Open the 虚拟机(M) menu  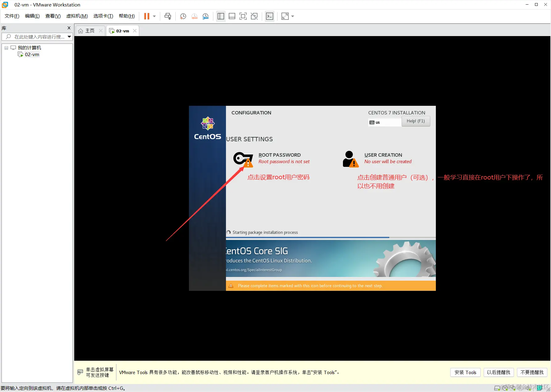pos(77,16)
